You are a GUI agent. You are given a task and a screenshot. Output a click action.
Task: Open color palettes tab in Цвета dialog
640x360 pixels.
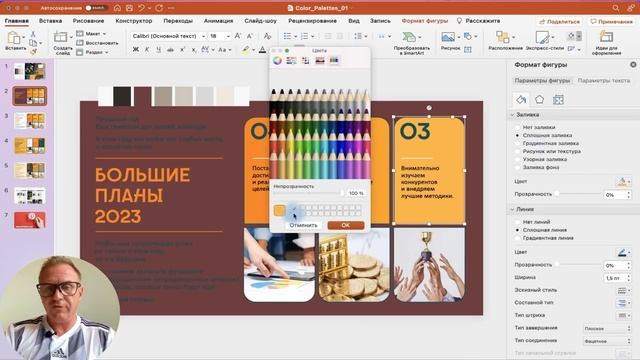coord(305,60)
